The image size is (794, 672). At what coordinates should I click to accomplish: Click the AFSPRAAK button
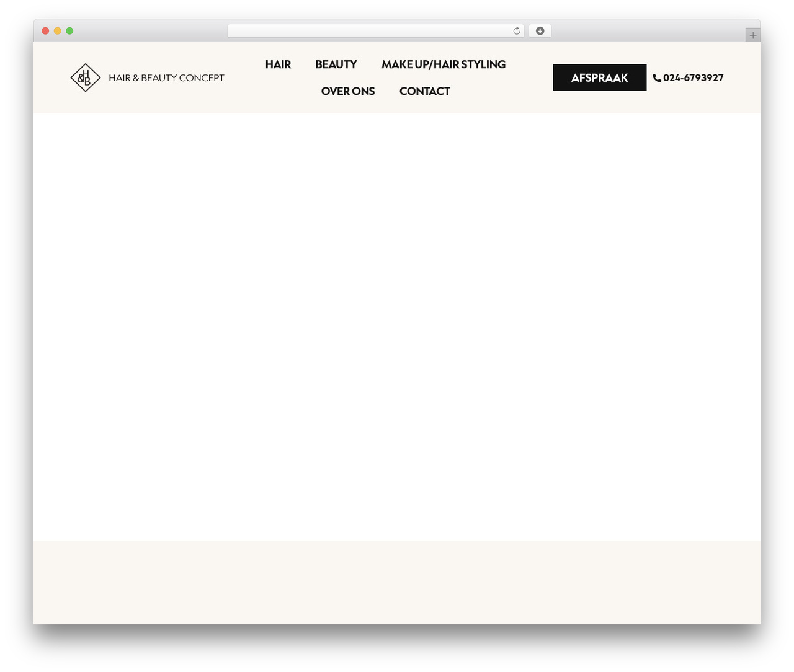[600, 77]
